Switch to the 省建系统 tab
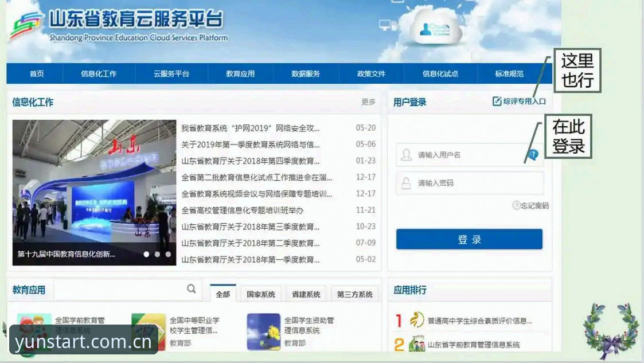This screenshot has width=644, height=363. pos(306,294)
